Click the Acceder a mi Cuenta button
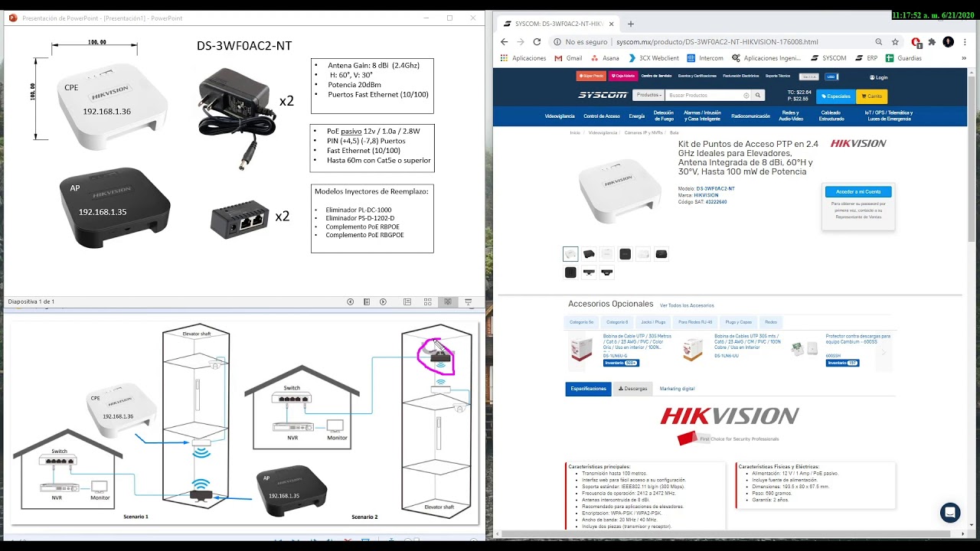Image resolution: width=980 pixels, height=551 pixels. [x=858, y=191]
